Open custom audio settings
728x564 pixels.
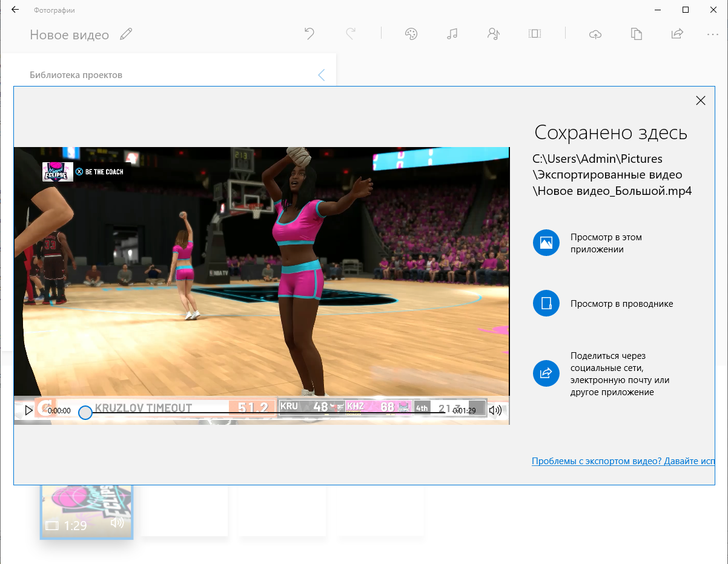pyautogui.click(x=494, y=34)
